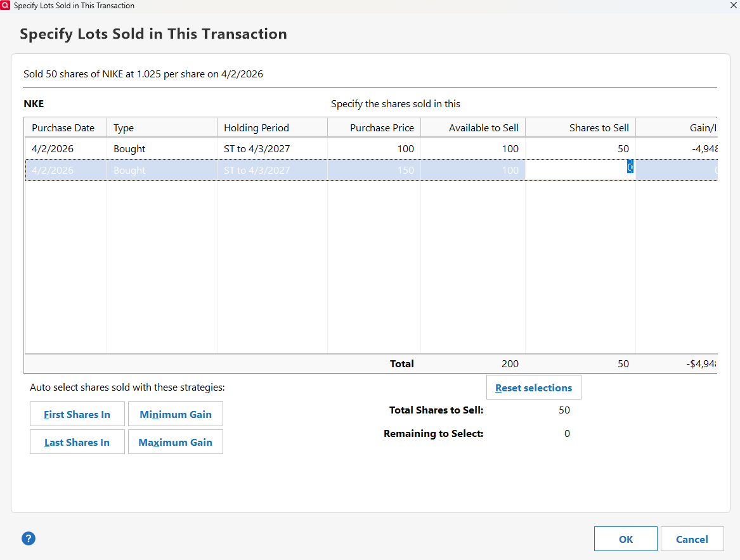Choose the Minimum Gain strategy
The width and height of the screenshot is (740, 560).
click(x=175, y=414)
